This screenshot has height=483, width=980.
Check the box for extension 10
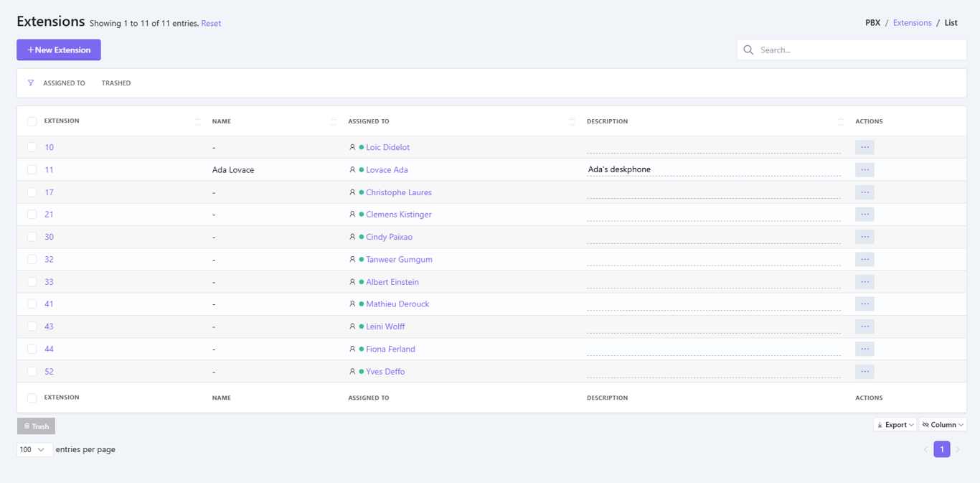(x=32, y=147)
